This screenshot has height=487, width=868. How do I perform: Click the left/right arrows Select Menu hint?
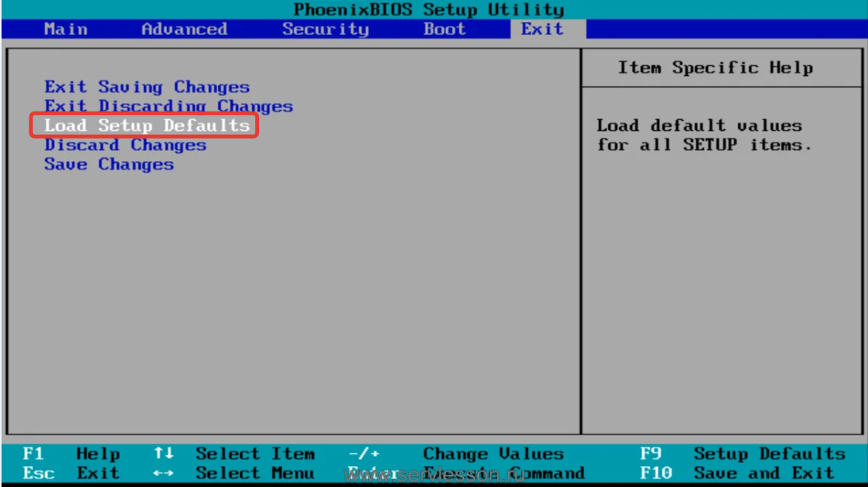pyautogui.click(x=234, y=473)
